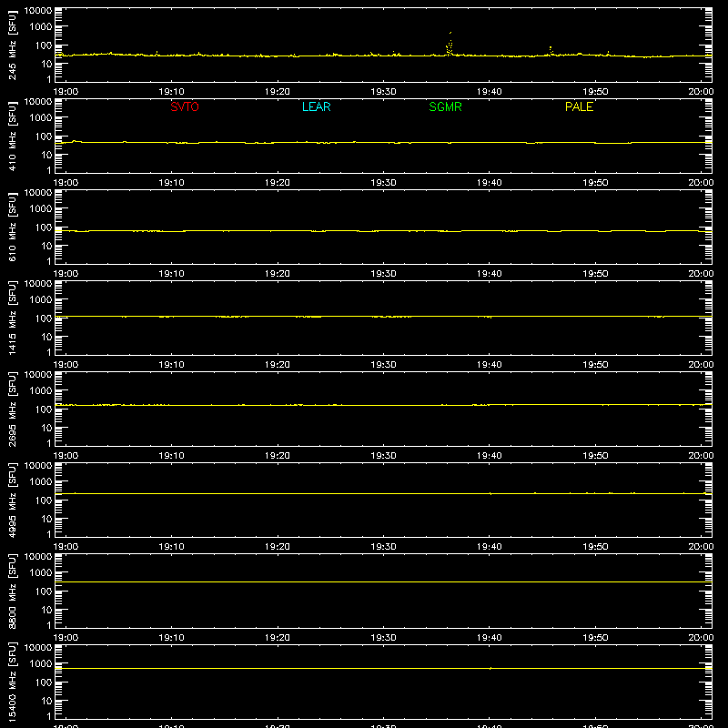The width and height of the screenshot is (728, 728).
Task: Click the 610 MHz panel's 19:10 time label
Action: coord(171,274)
